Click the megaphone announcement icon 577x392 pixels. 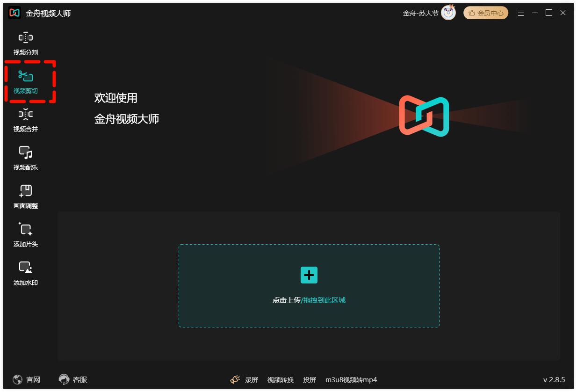tap(235, 379)
